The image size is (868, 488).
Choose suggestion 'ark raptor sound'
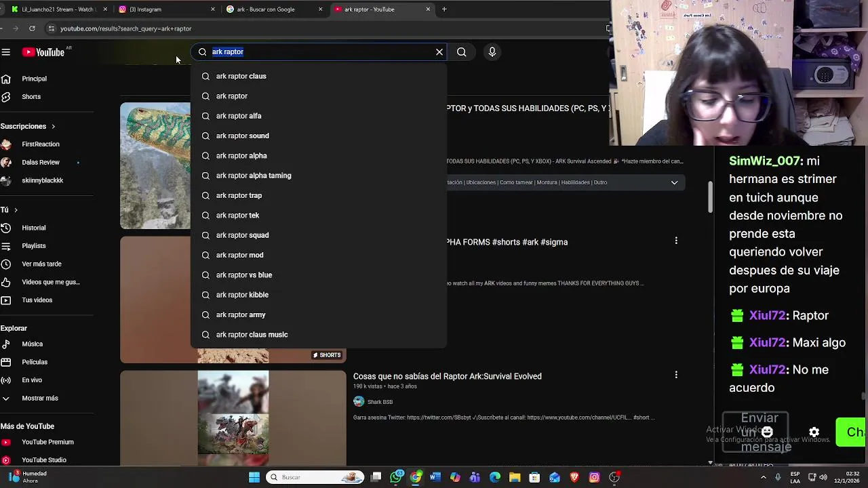[x=319, y=136]
